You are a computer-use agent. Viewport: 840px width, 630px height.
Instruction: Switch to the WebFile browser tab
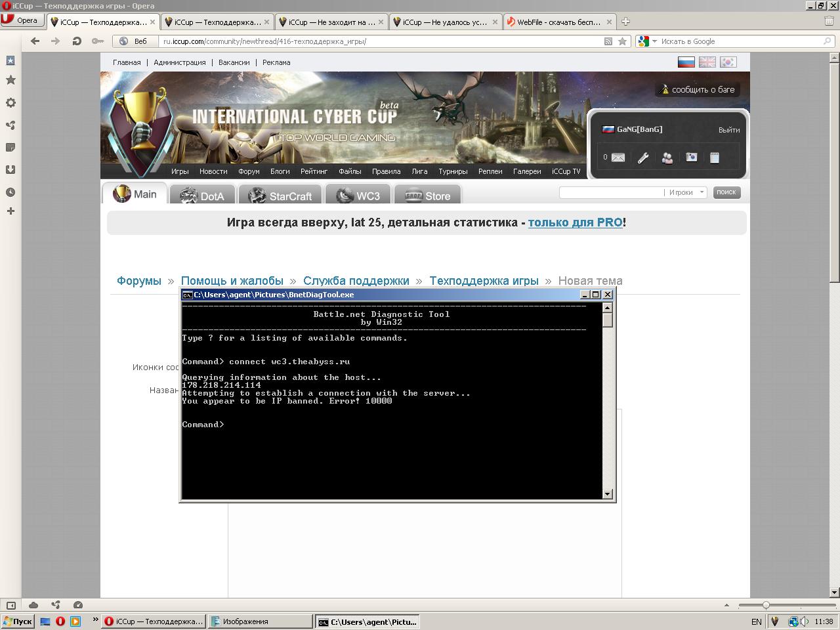[560, 22]
